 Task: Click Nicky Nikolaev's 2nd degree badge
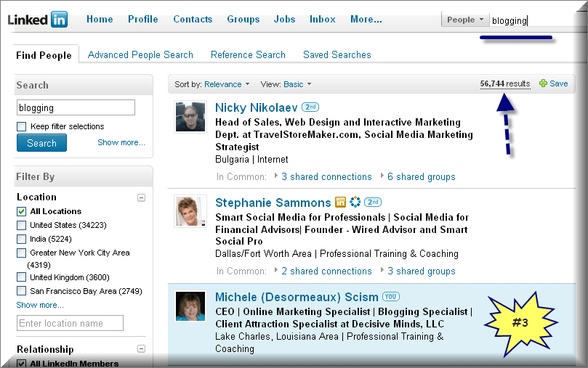click(x=310, y=107)
